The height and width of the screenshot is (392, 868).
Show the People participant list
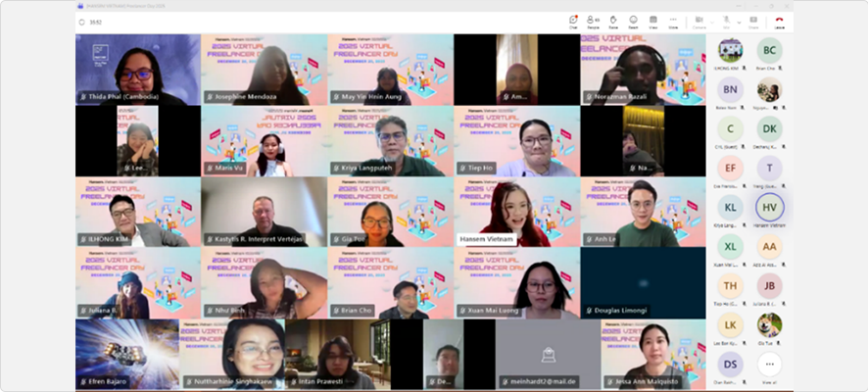pos(593,22)
